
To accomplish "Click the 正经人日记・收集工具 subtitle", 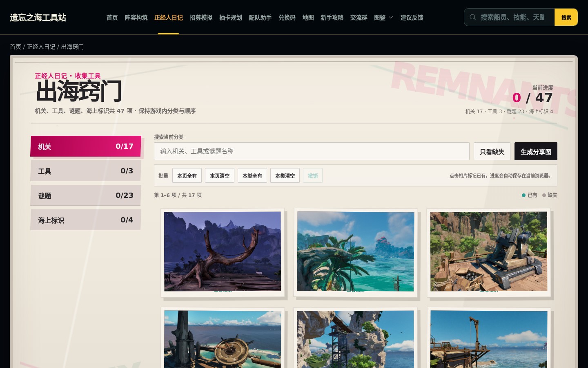I will [68, 76].
